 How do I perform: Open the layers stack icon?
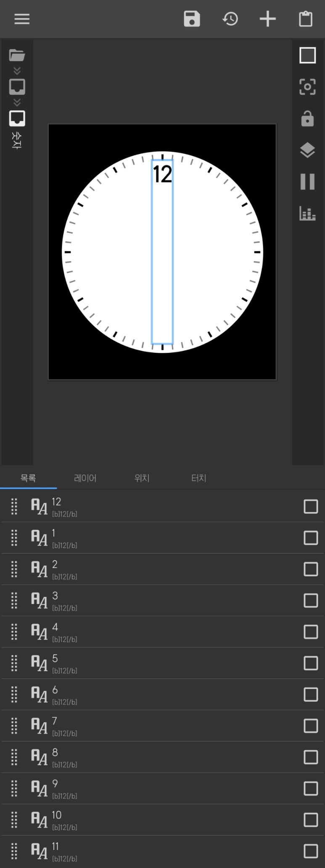(307, 150)
